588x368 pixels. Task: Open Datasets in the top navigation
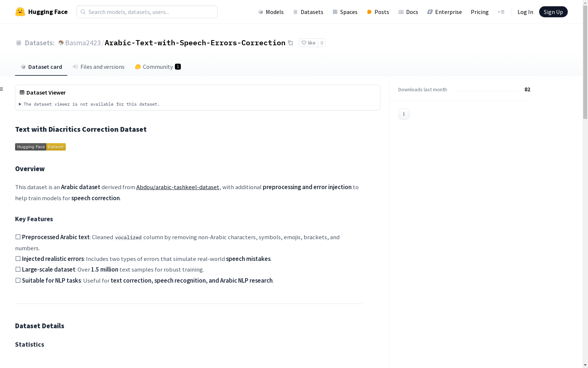point(308,12)
